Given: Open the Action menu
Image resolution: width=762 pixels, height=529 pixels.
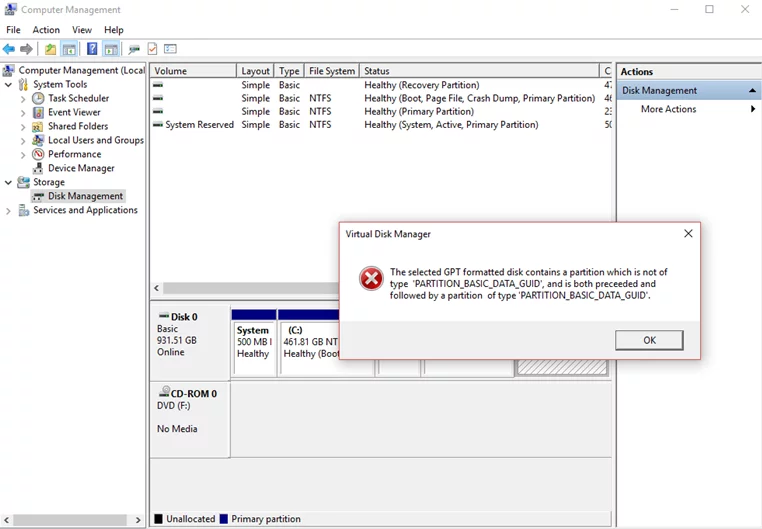Looking at the screenshot, I should point(46,30).
